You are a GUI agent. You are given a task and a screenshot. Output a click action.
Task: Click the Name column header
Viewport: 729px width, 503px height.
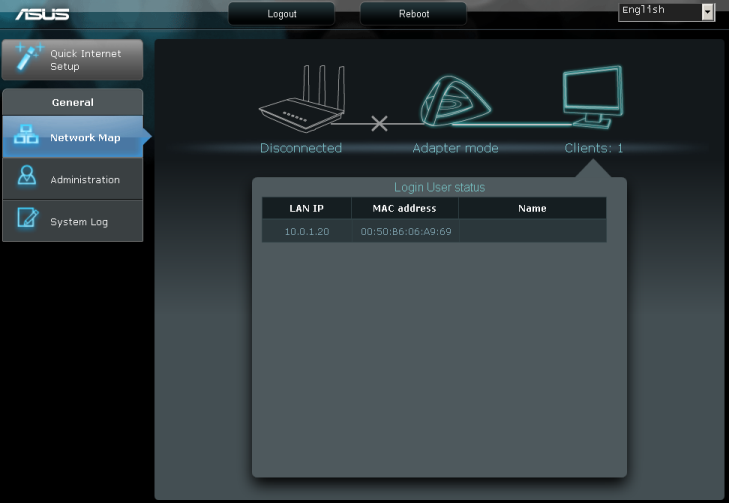click(532, 208)
